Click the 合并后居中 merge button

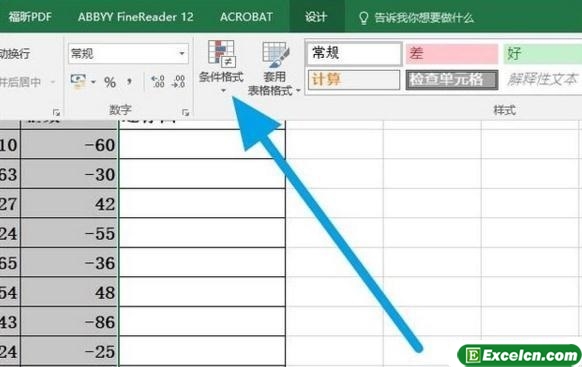(20, 82)
